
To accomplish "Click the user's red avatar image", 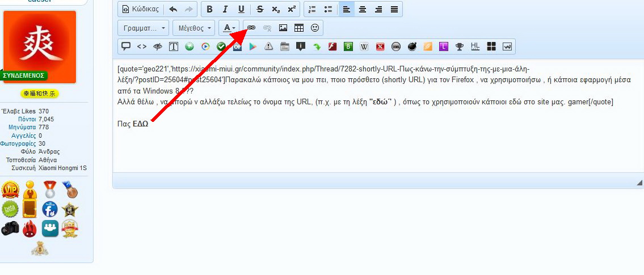I will tap(40, 44).
